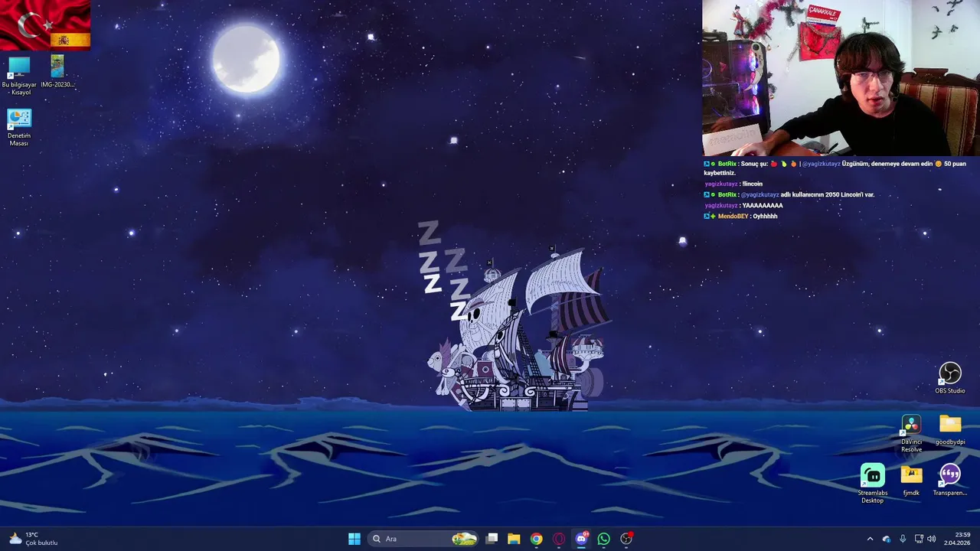Click the Turkish flag overlay image
The width and height of the screenshot is (980, 551).
click(x=45, y=24)
